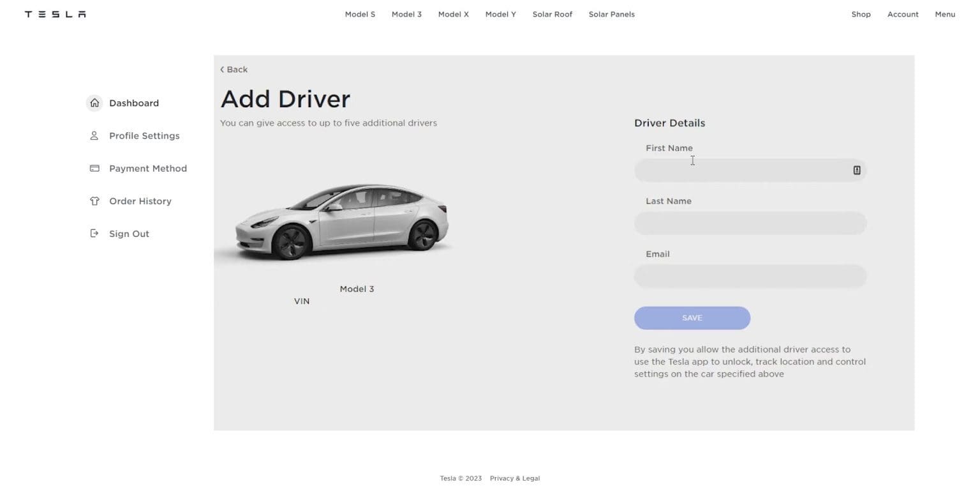Click the Payment Method card icon
The image size is (980, 500).
[x=94, y=168]
